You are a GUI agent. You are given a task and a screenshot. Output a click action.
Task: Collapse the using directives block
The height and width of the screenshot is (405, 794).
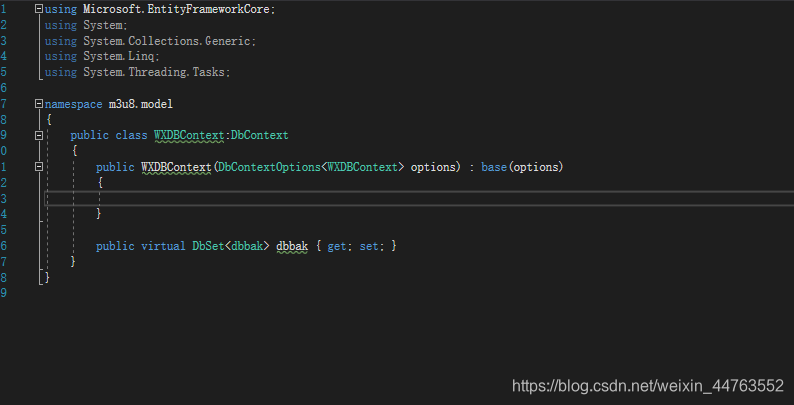(x=39, y=9)
